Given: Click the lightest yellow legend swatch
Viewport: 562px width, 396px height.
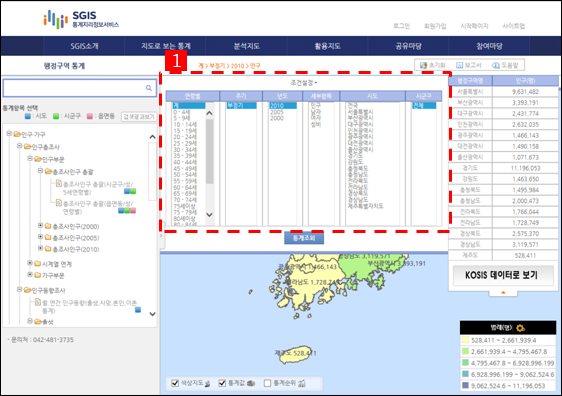Looking at the screenshot, I should tap(465, 340).
